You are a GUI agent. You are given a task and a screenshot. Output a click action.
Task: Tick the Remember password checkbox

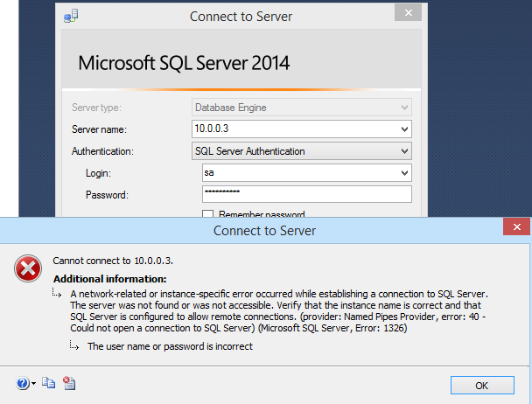click(208, 214)
